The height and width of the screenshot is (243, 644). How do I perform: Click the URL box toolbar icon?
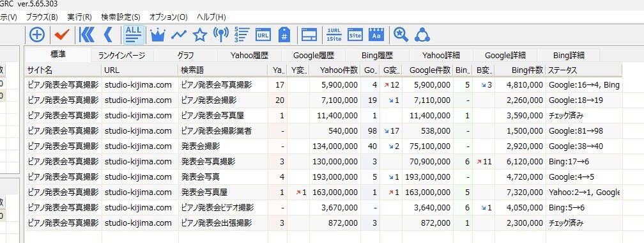263,35
